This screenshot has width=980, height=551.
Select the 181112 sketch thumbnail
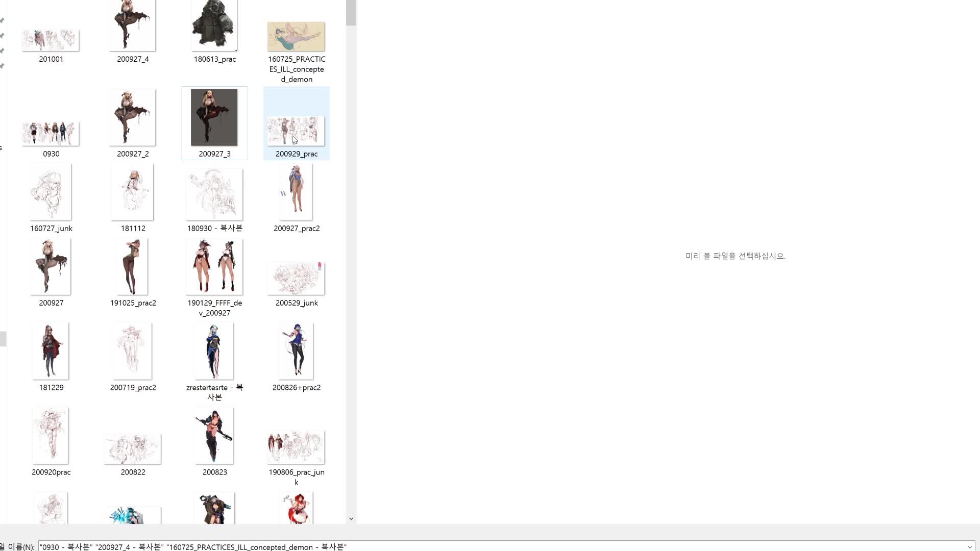click(133, 192)
